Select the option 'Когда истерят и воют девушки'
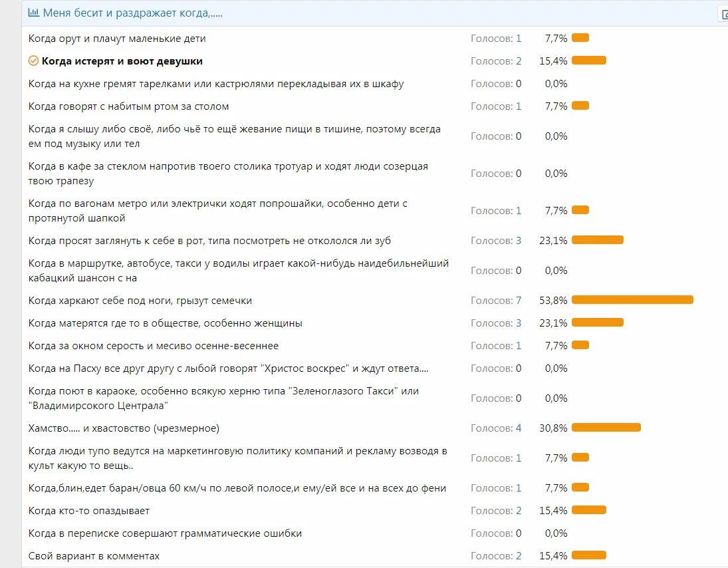This screenshot has height=568, width=728. 122,61
